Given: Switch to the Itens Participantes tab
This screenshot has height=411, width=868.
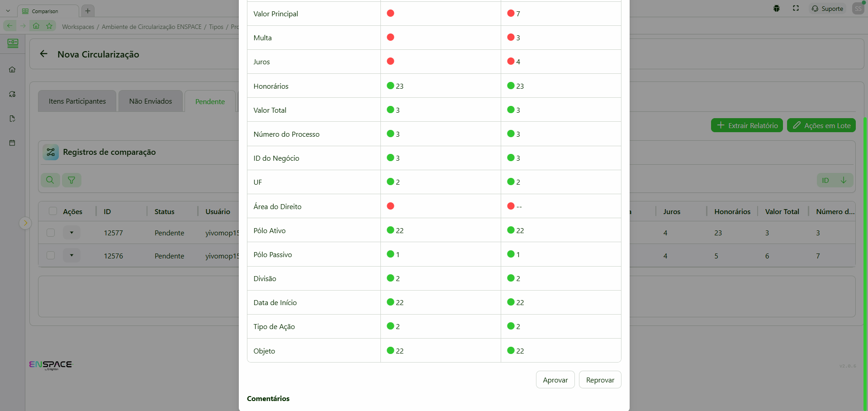Looking at the screenshot, I should click(77, 101).
